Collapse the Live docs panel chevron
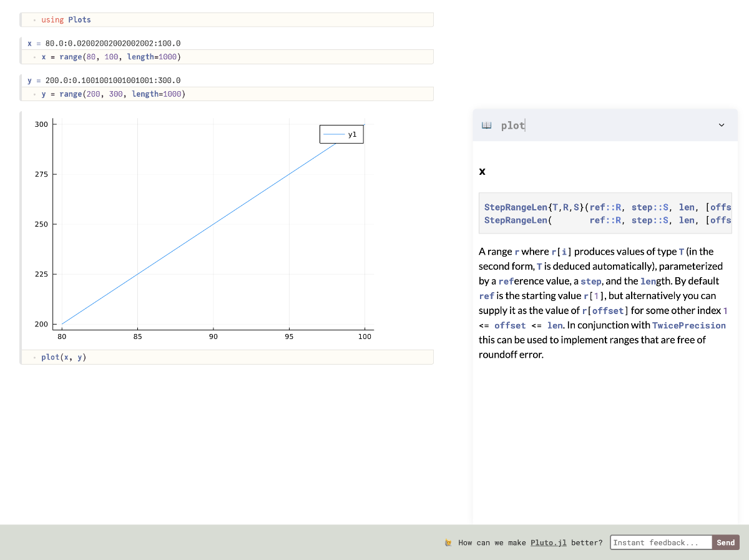The width and height of the screenshot is (749, 560). point(722,125)
